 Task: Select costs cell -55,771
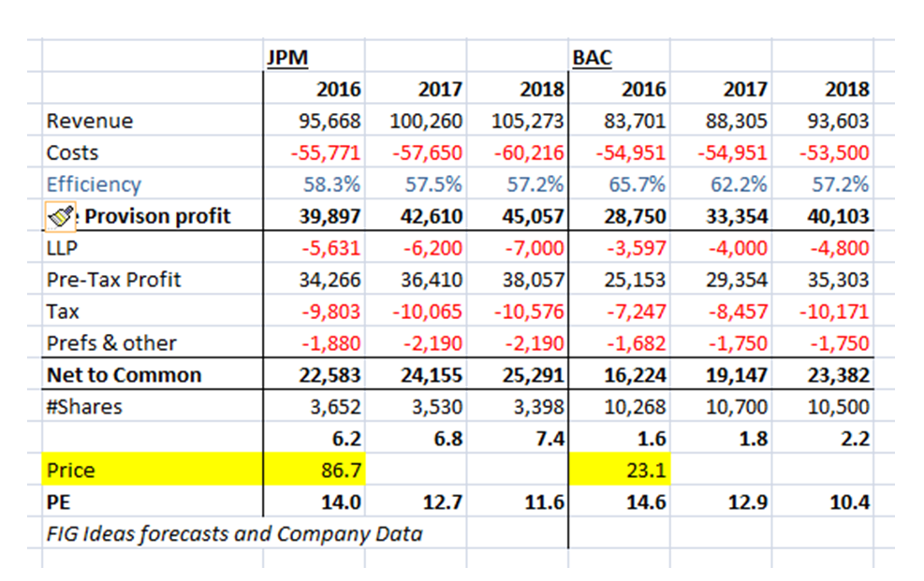(x=325, y=153)
